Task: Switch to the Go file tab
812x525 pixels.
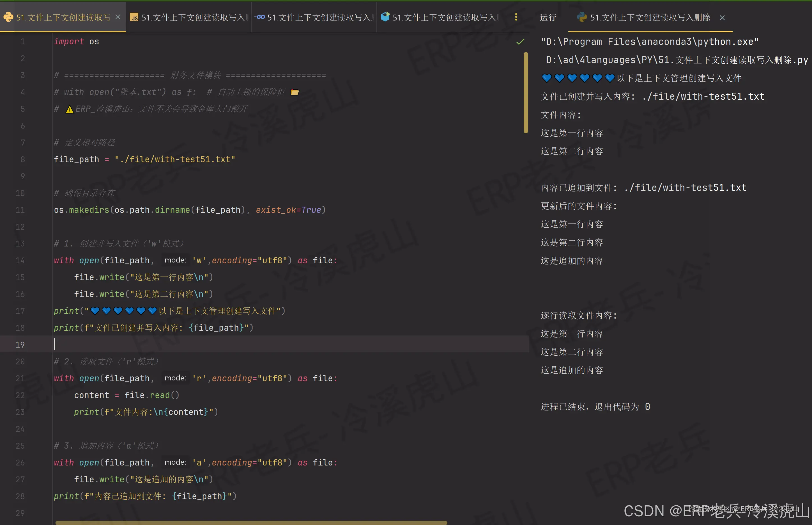Action: (x=314, y=17)
